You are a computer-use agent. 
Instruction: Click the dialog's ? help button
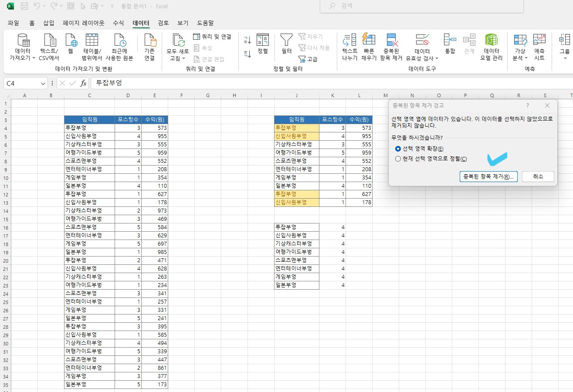tap(527, 106)
